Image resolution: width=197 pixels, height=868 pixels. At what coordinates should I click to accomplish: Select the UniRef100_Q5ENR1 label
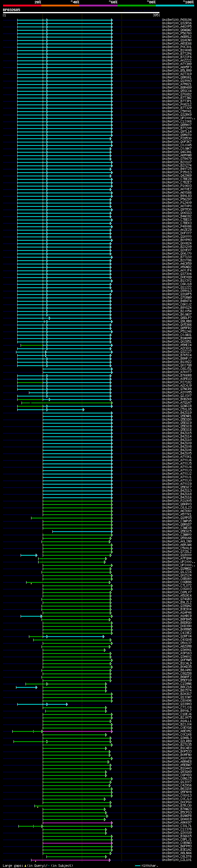point(177,416)
